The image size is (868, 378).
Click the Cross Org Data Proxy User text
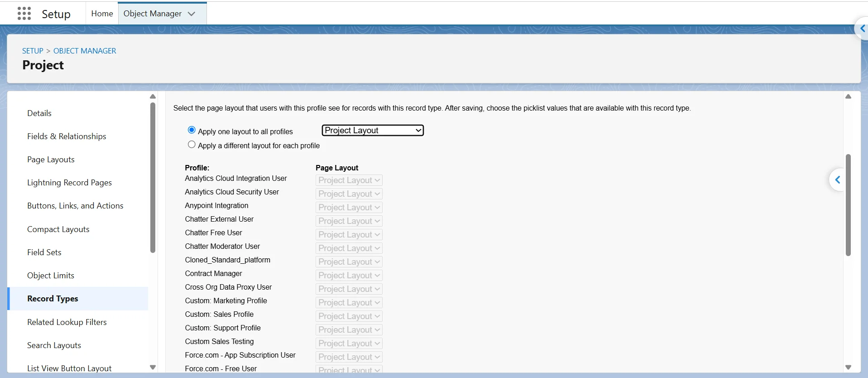click(x=228, y=287)
